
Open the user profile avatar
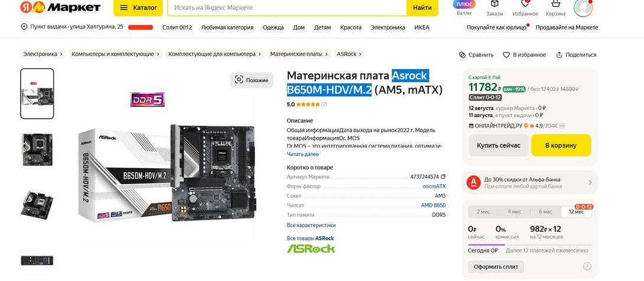(583, 8)
